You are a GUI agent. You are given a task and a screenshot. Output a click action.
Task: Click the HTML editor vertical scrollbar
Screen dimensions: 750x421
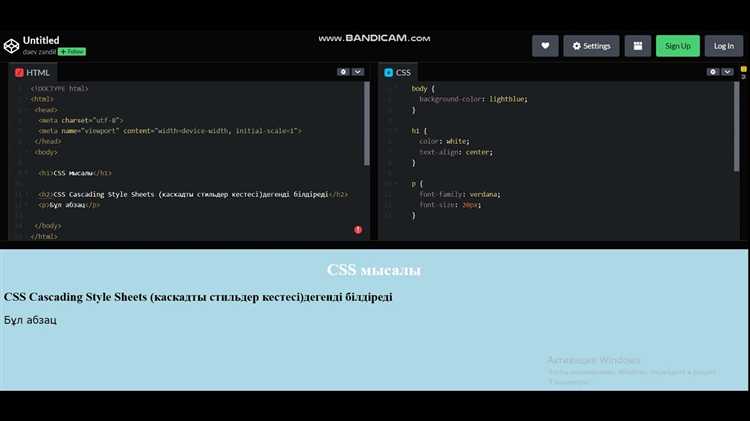coord(367,125)
